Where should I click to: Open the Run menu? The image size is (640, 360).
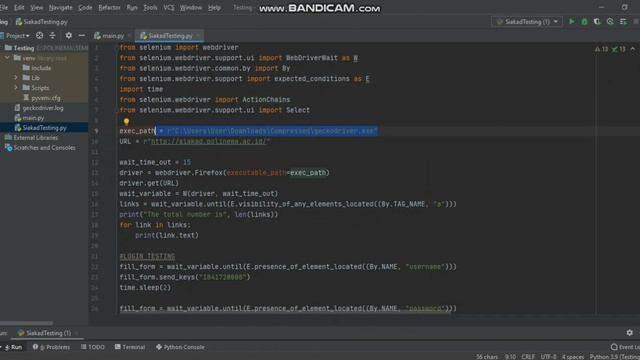coord(132,7)
